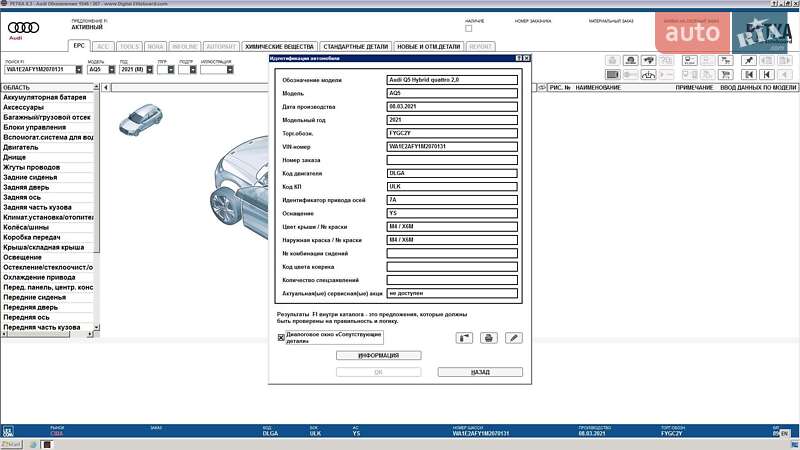The width and height of the screenshot is (800, 450).
Task: Toggle the 'Сопутствующие детали' dialog checkbox
Action: click(281, 338)
